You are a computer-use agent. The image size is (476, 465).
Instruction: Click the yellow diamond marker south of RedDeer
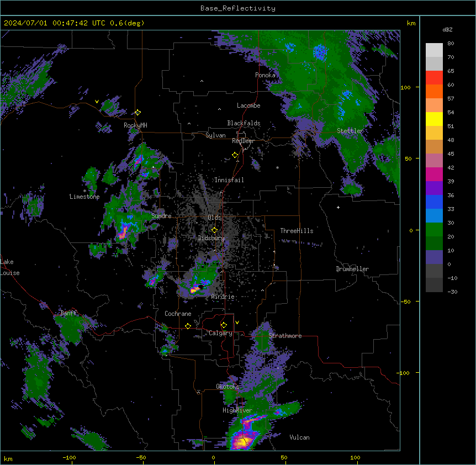tap(235, 155)
